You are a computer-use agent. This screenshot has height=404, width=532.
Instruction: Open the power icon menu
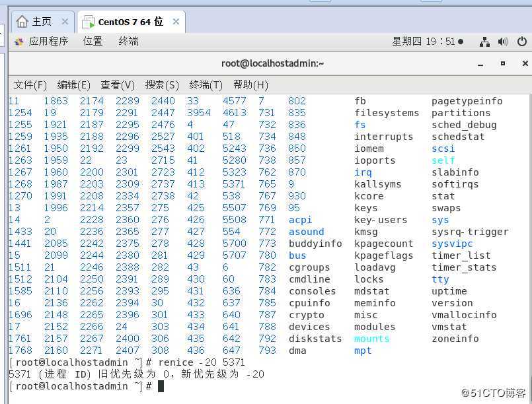pyautogui.click(x=522, y=42)
